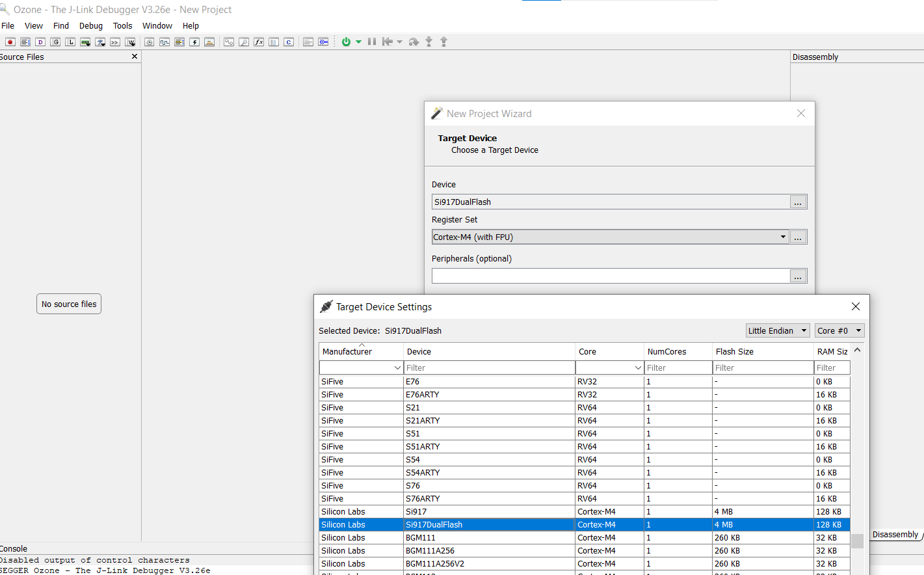Open the Global Data 'G' icon
924x575 pixels.
[x=55, y=42]
